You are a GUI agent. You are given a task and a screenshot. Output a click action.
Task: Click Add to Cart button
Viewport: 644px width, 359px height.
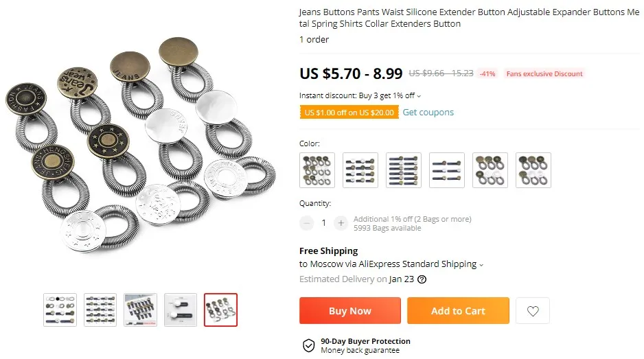(458, 311)
